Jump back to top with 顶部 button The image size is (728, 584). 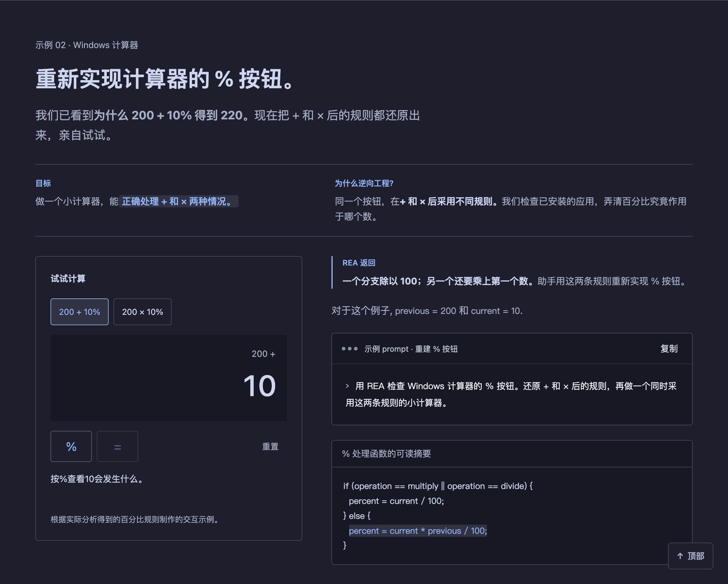tap(691, 556)
